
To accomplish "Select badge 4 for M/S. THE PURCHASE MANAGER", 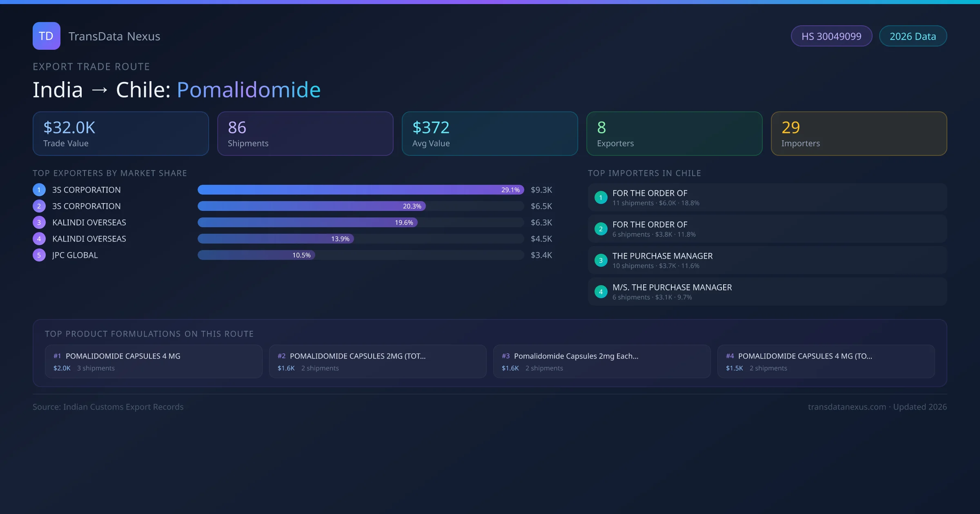I will pos(601,292).
